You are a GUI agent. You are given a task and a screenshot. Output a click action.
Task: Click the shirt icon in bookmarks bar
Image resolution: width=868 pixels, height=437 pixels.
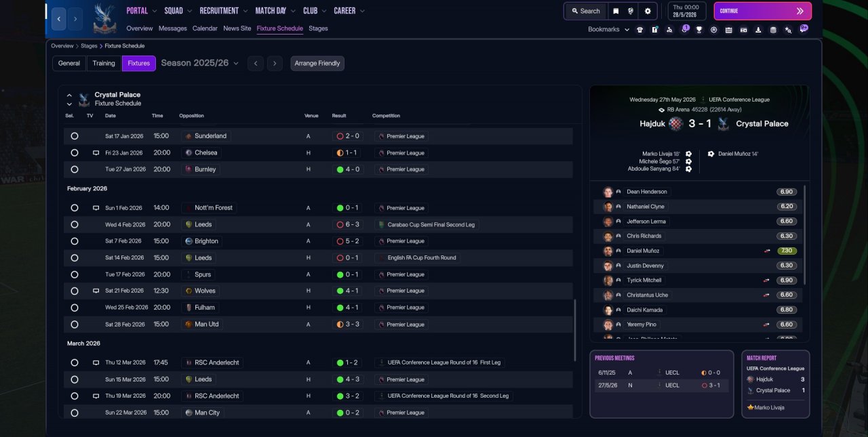point(639,30)
